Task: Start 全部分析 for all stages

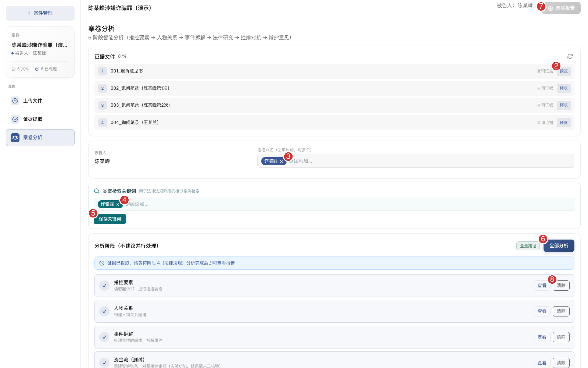Action: coord(559,246)
